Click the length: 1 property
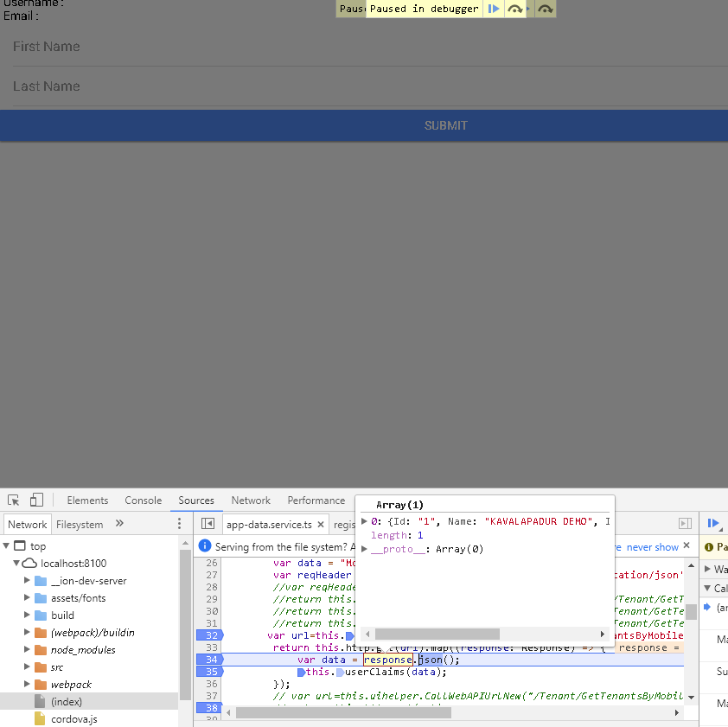 pyautogui.click(x=397, y=535)
